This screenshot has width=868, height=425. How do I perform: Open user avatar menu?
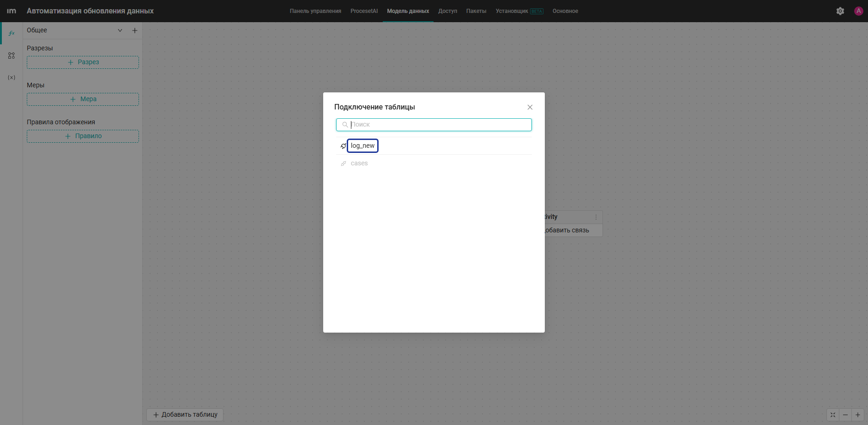click(859, 11)
